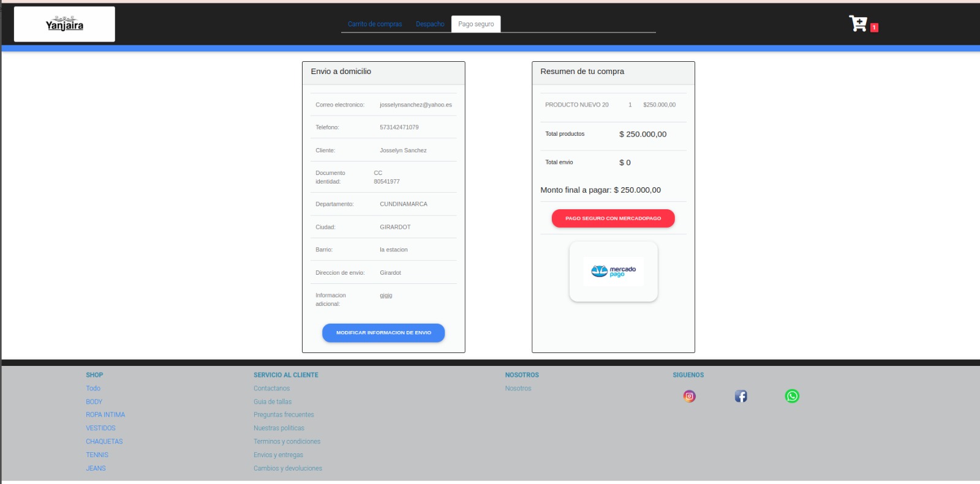Open the TENNIS category link
Viewport: 980px width, 484px height.
point(97,455)
